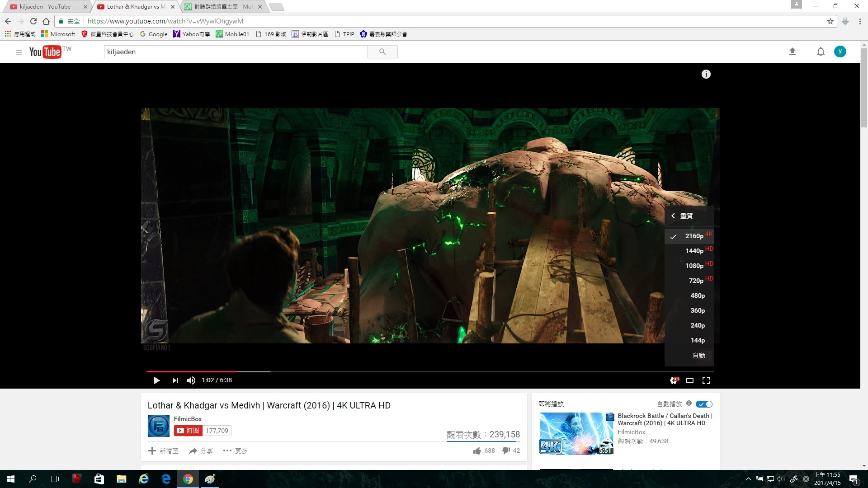Open the account avatar menu
Image resolution: width=868 pixels, height=488 pixels.
[x=840, y=52]
